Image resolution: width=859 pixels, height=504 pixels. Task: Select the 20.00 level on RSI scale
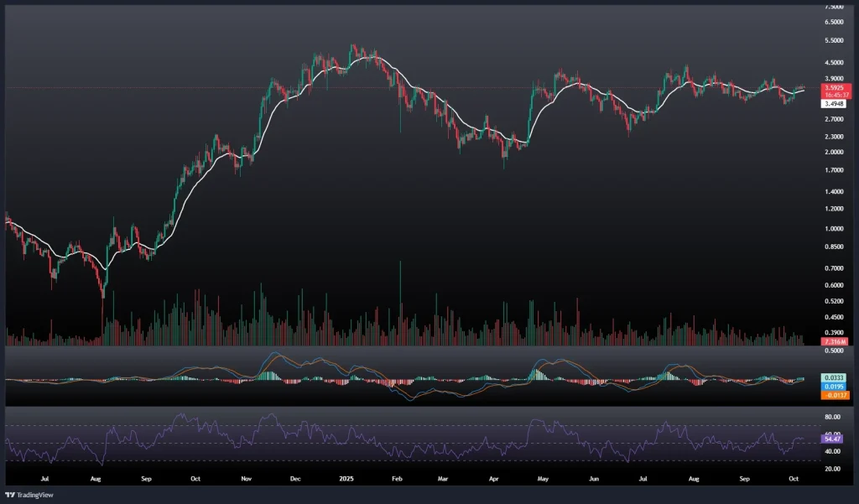[x=834, y=469]
